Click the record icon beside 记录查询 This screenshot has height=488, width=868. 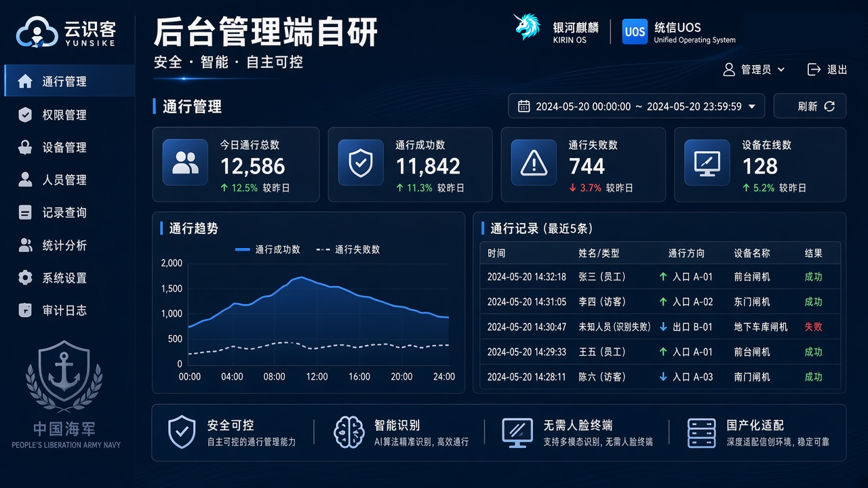click(x=25, y=213)
